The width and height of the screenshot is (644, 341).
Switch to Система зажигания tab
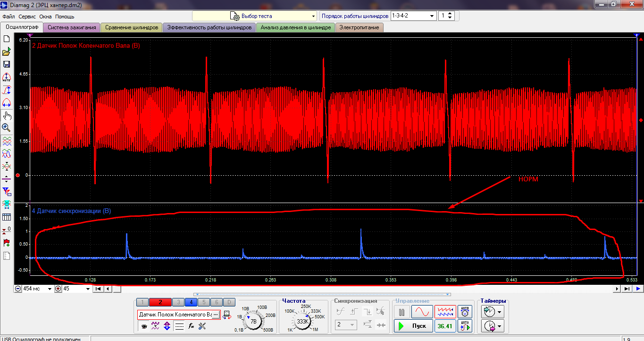click(x=72, y=27)
